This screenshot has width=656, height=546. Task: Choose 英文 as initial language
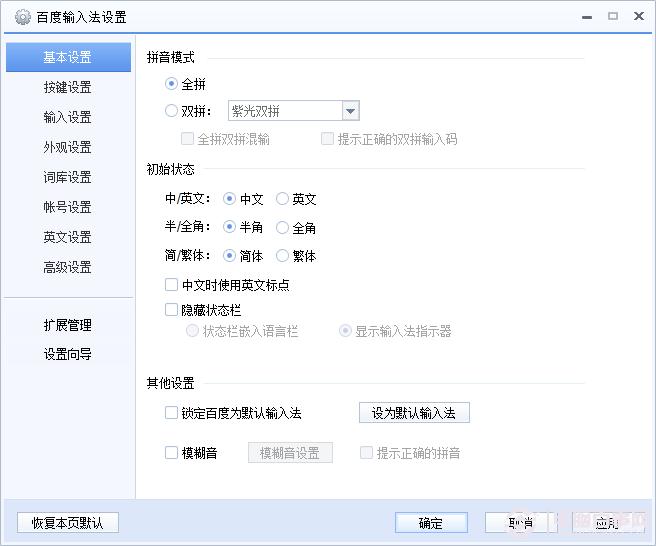282,199
